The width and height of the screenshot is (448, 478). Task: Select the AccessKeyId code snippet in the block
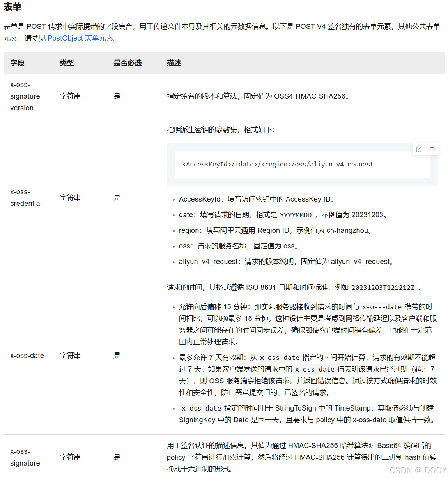(277, 164)
